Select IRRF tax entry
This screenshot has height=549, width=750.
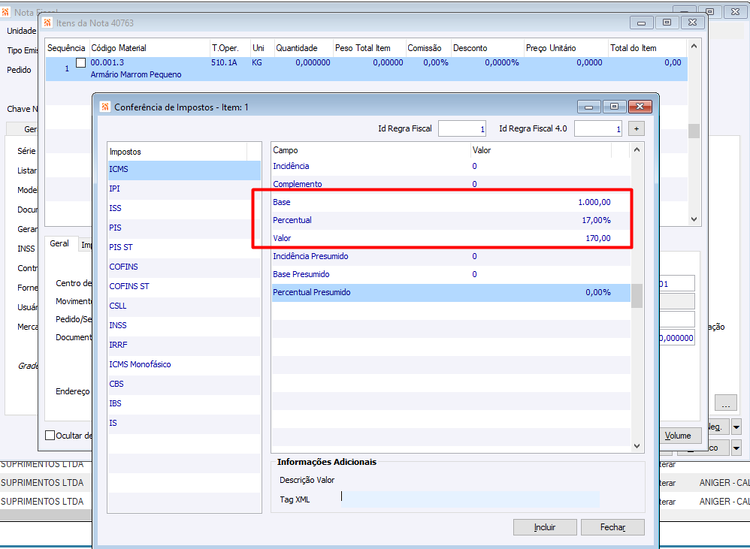184,345
